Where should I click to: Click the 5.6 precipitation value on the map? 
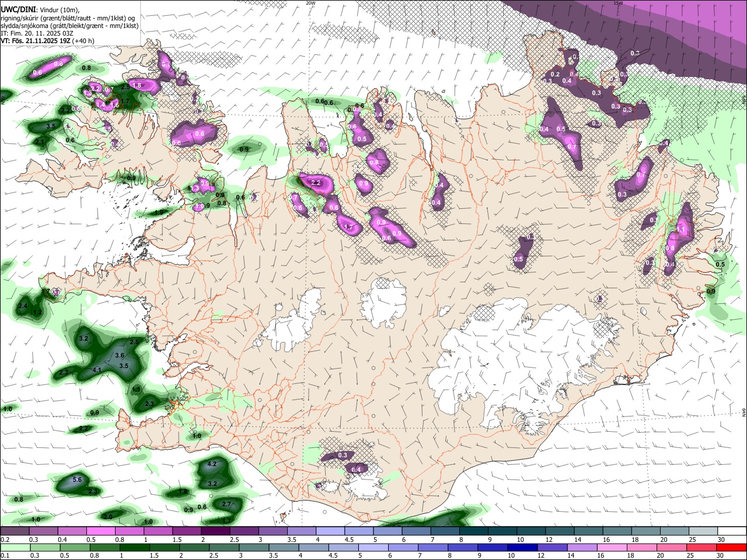[x=77, y=480]
